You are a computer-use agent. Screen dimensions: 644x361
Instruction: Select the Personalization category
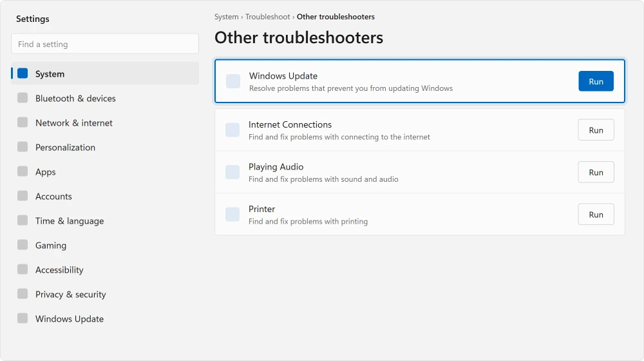tap(105, 147)
